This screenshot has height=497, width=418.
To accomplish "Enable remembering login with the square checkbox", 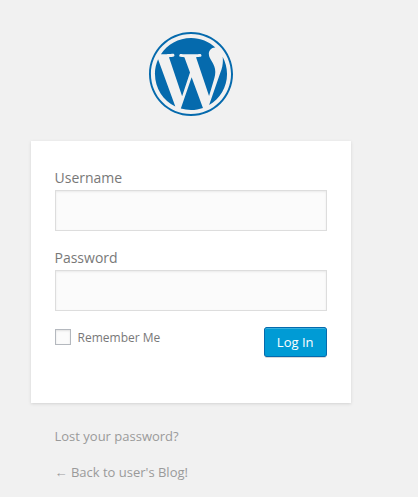I will pyautogui.click(x=63, y=337).
